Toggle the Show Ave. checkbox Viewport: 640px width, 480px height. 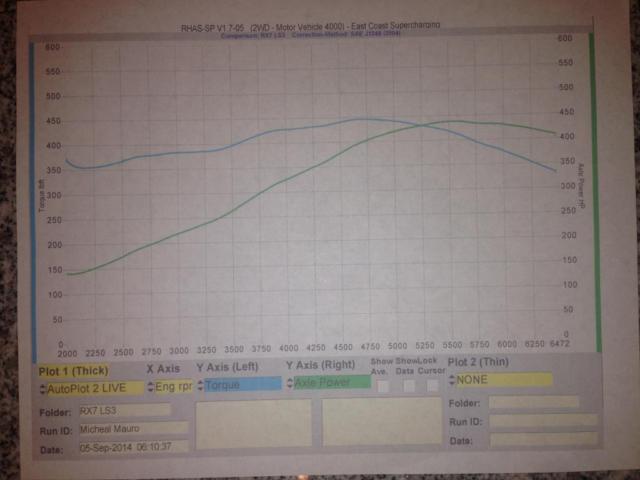pos(383,386)
